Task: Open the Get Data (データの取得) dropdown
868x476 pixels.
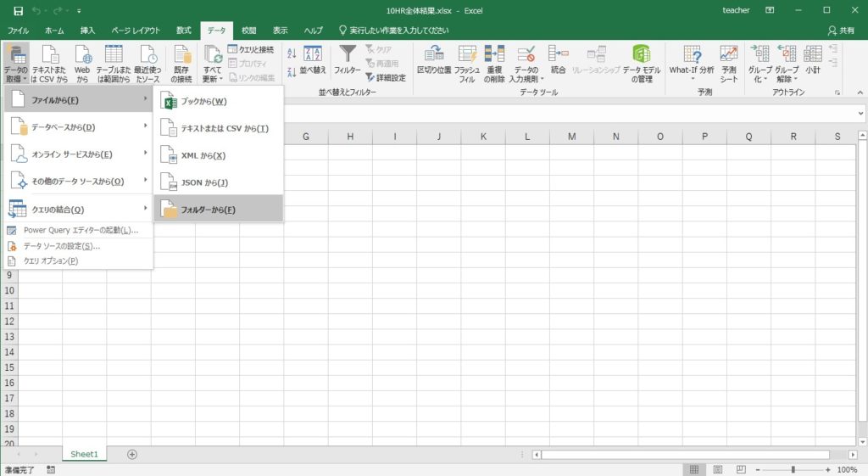Action: (16, 64)
